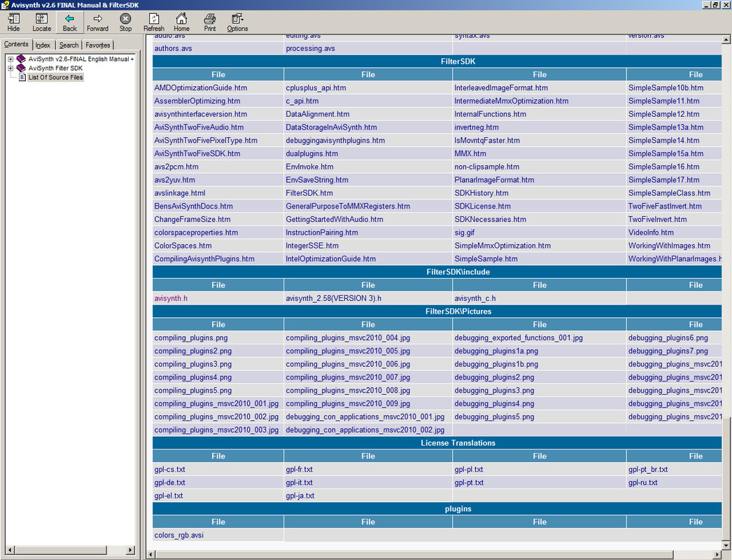Select AviSynth Filter SDK tree label
Screen dimensions: 732x560
(x=55, y=68)
